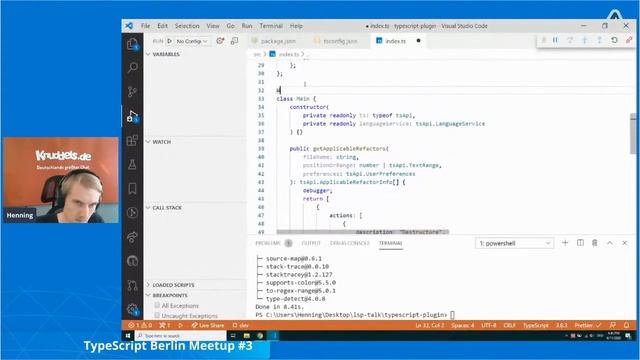
Task: Step over in the debug toolbar
Action: point(570,40)
